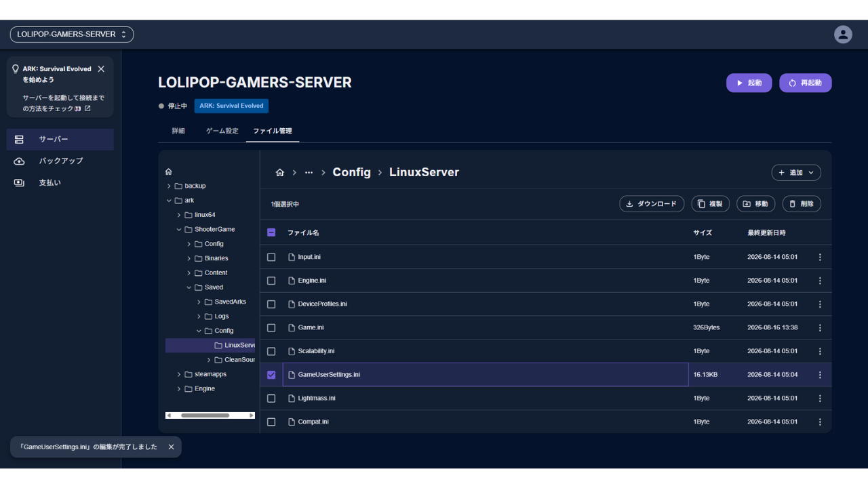This screenshot has height=488, width=868.
Task: Click the home icon in the folder tree
Action: (x=169, y=171)
